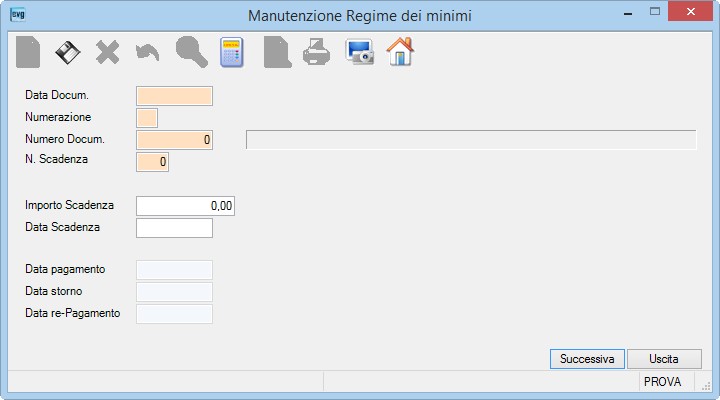Click the gray page icon beside printer
This screenshot has width=720, height=400.
[277, 53]
